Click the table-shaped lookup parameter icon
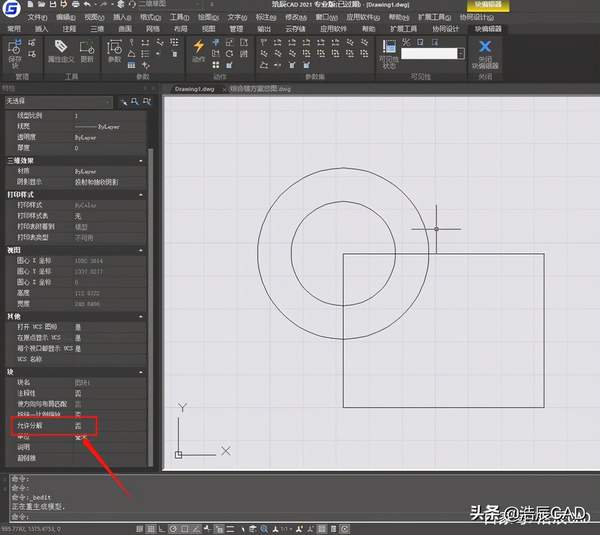Viewport: 600px width, 535px height. pos(131,65)
